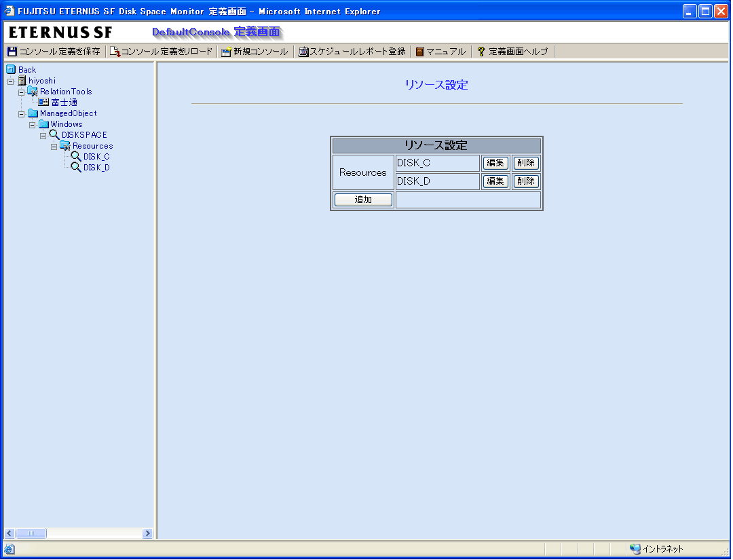Open スケジュールレポート登録 in toolbar
The width and height of the screenshot is (733, 560).
352,52
